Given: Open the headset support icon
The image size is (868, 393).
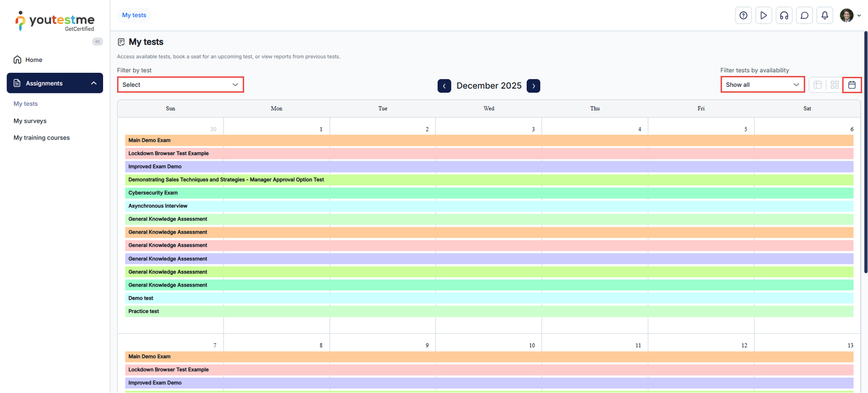Looking at the screenshot, I should [x=784, y=16].
